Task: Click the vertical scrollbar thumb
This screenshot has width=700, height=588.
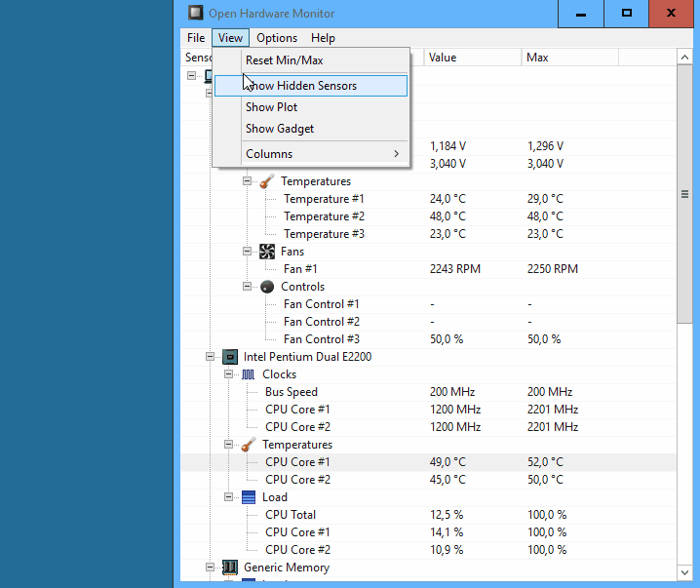Action: (x=684, y=194)
